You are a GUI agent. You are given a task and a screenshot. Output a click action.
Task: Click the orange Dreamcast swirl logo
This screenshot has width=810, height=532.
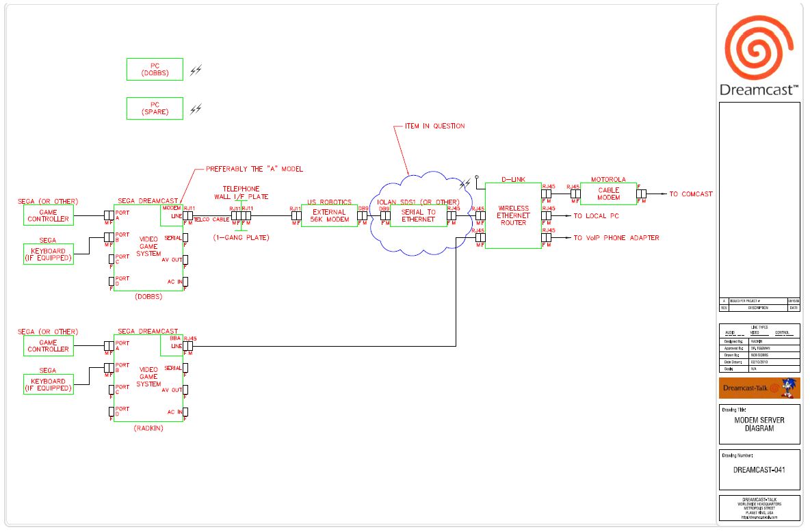(x=758, y=47)
